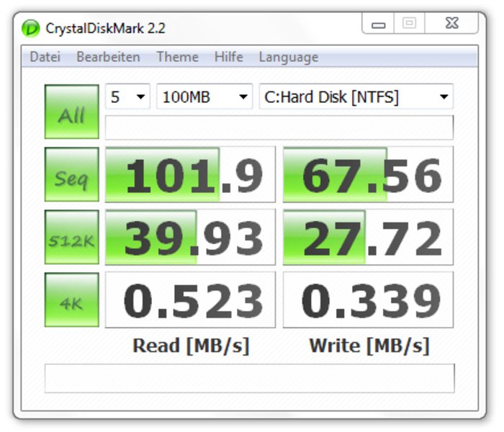
Task: Click the 512K read result 39.93
Action: 190,237
